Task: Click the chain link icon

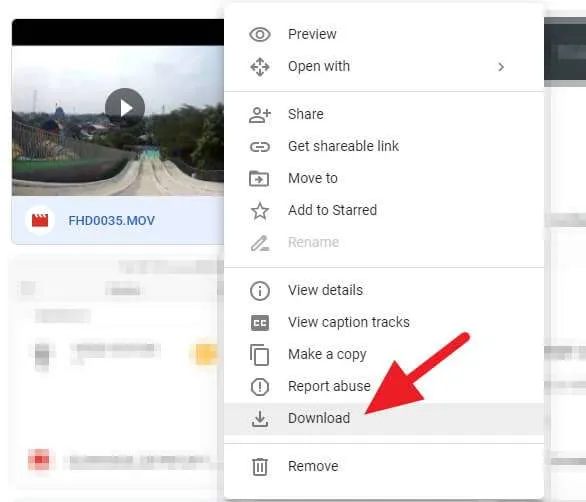Action: 260,147
